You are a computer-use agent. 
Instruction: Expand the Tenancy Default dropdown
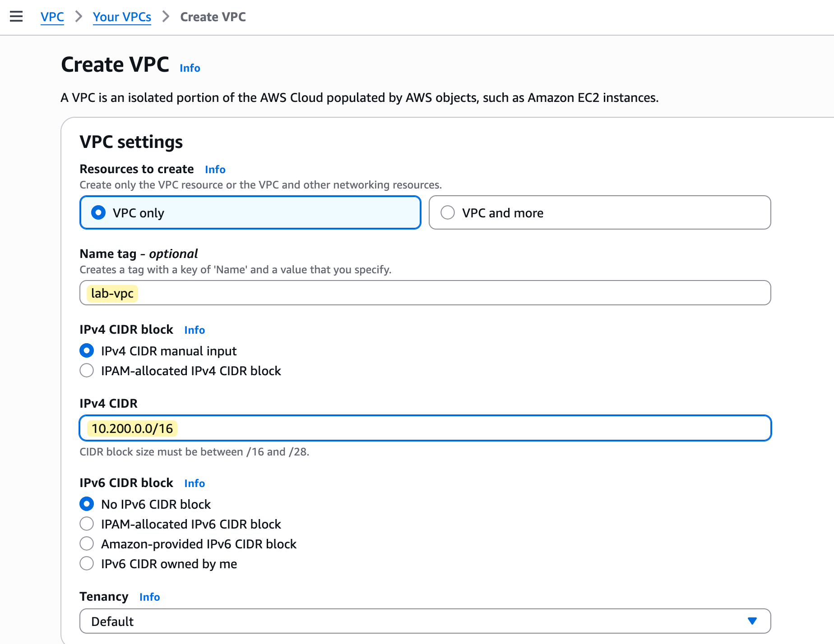coord(424,621)
